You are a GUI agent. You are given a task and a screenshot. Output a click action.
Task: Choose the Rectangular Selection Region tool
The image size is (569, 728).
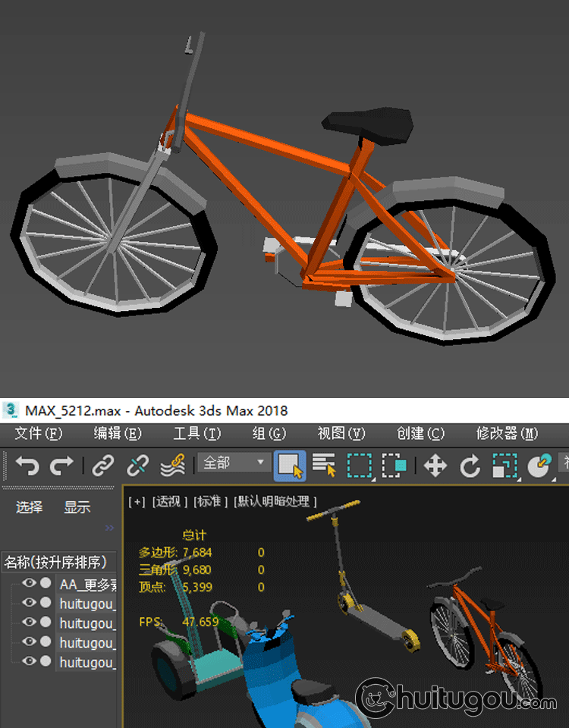point(359,465)
